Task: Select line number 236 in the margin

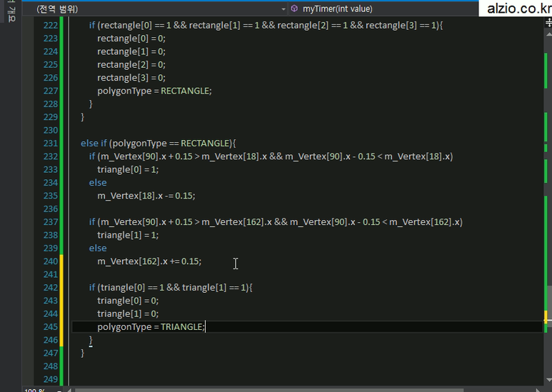Action: [x=50, y=209]
